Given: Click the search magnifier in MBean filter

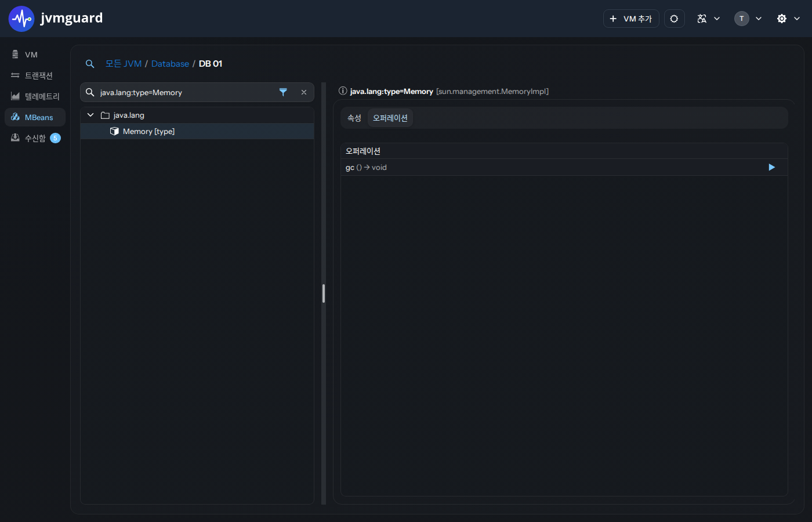Looking at the screenshot, I should click(x=90, y=92).
